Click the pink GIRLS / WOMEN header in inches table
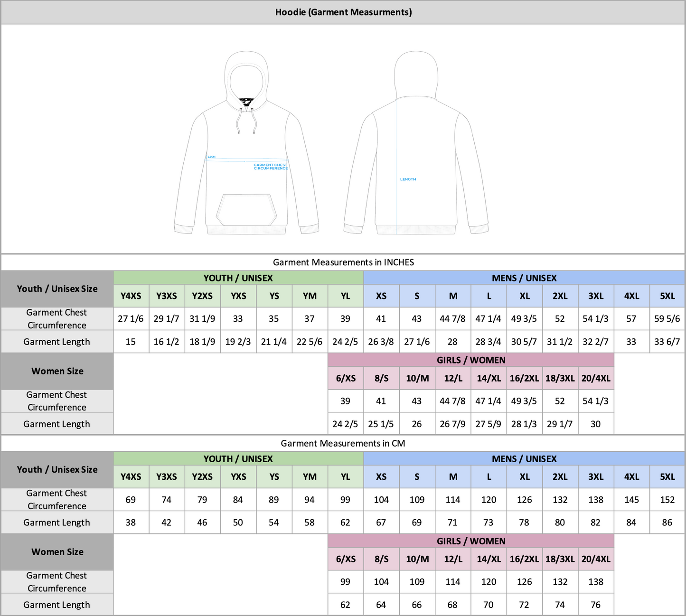The image size is (686, 616). (470, 360)
